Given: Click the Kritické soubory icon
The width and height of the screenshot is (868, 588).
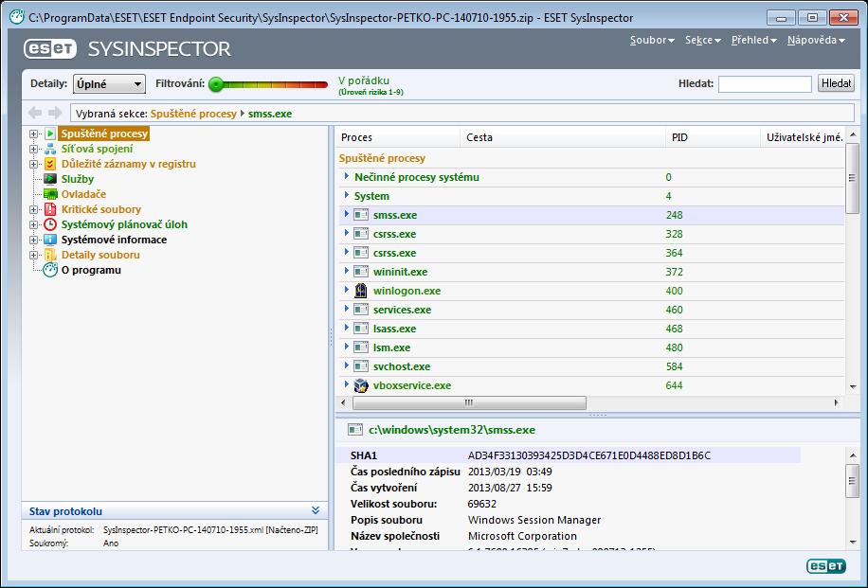Looking at the screenshot, I should [x=50, y=209].
